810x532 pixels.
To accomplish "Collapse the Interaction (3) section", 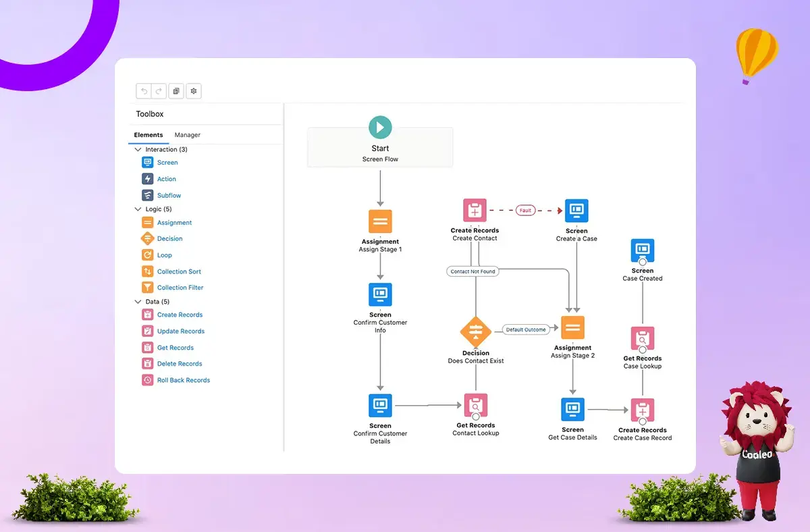I will (138, 149).
